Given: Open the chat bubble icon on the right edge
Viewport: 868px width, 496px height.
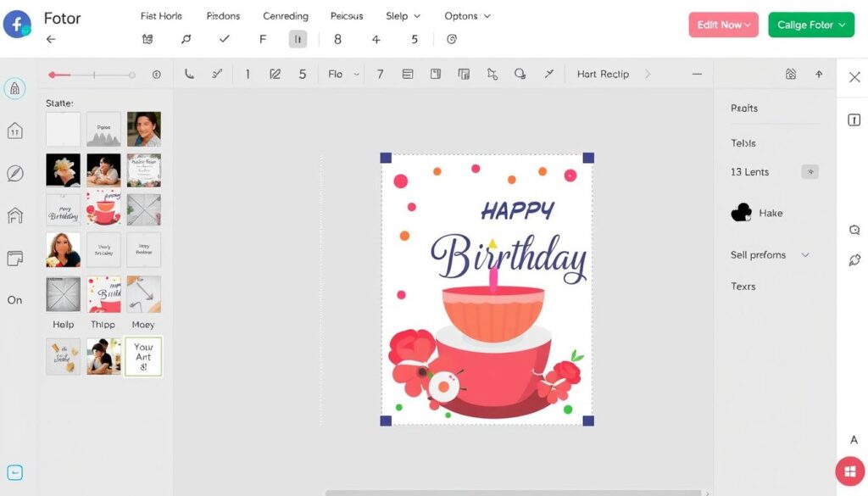Looking at the screenshot, I should point(854,230).
